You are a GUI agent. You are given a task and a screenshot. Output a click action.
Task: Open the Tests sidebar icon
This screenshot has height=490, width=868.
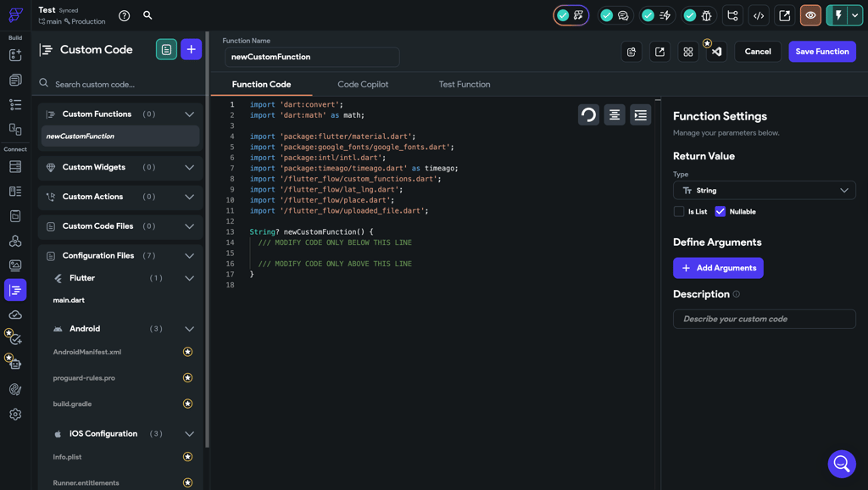pos(14,337)
